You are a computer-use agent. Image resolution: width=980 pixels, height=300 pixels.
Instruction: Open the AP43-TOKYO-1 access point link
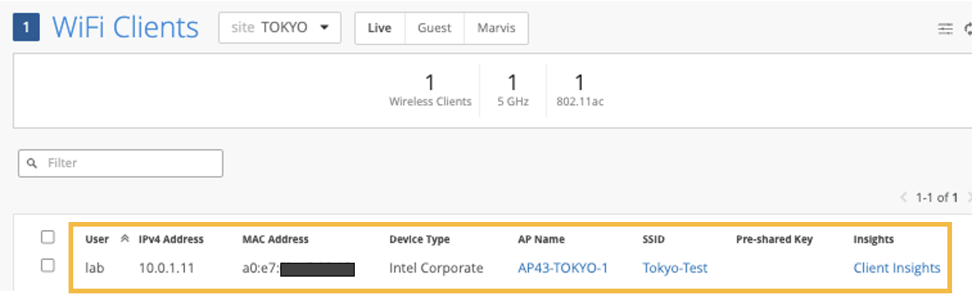tap(563, 268)
